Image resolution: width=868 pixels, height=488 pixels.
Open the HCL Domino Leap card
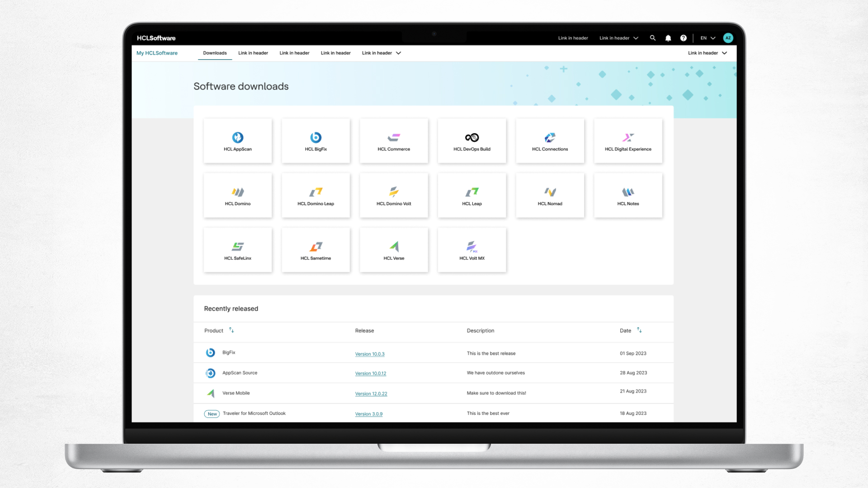(x=316, y=196)
